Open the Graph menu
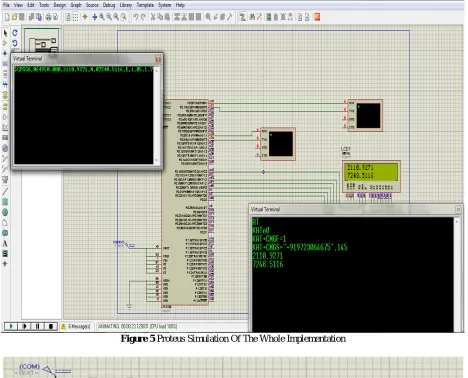 pyautogui.click(x=76, y=5)
